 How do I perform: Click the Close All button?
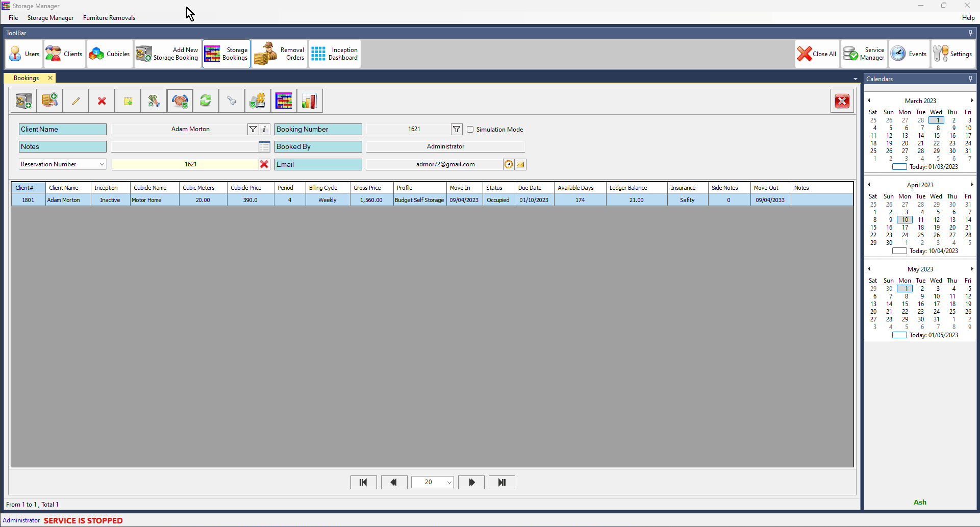[x=817, y=54]
